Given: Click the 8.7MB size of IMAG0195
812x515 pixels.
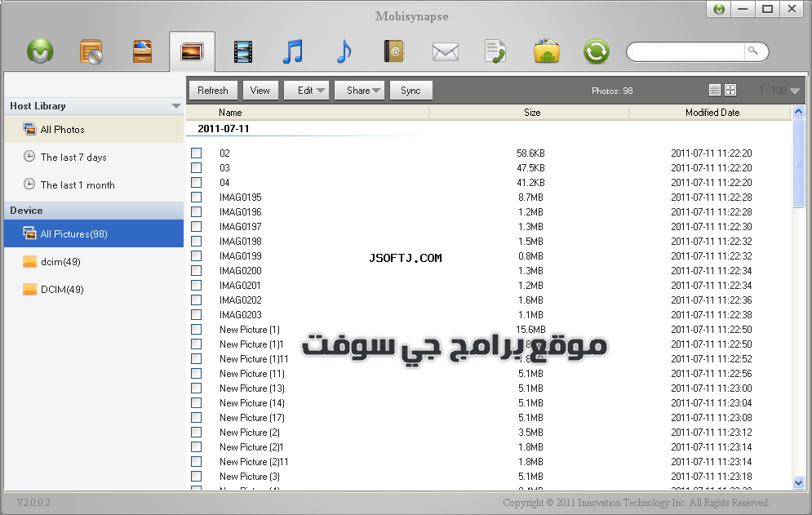Looking at the screenshot, I should [530, 198].
